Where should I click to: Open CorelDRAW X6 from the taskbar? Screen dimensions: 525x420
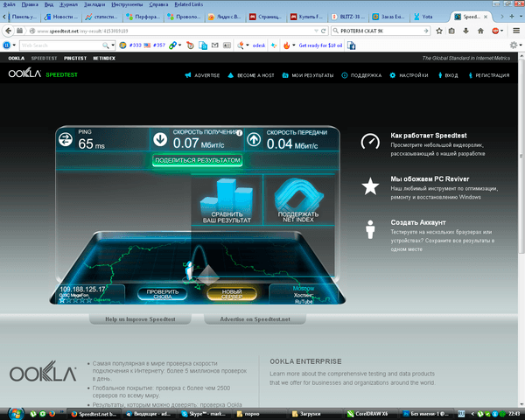[x=372, y=414]
